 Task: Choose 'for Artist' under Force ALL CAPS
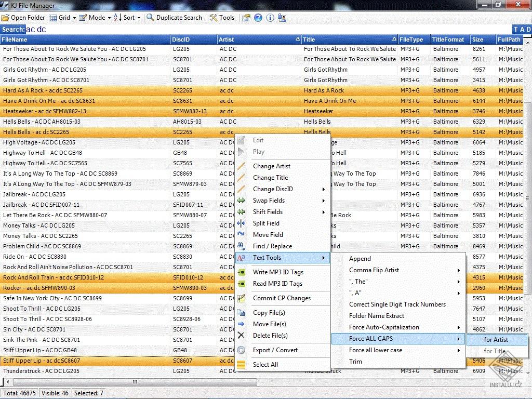[496, 339]
